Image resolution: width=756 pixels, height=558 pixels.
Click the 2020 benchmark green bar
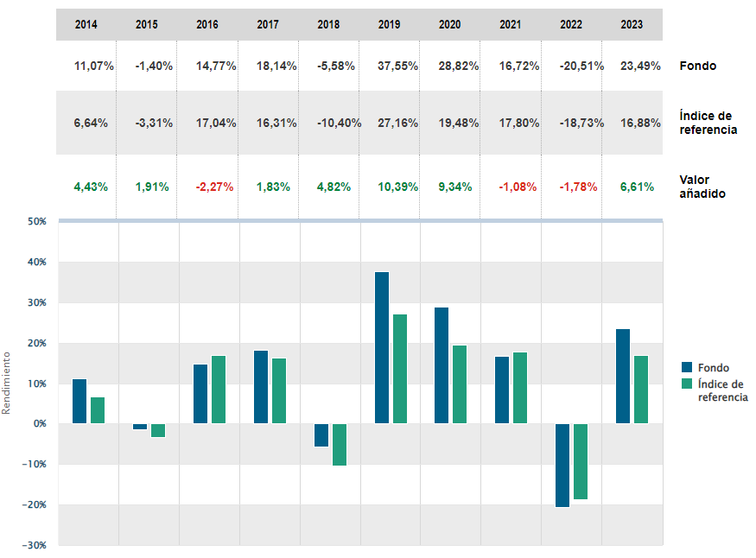point(460,384)
